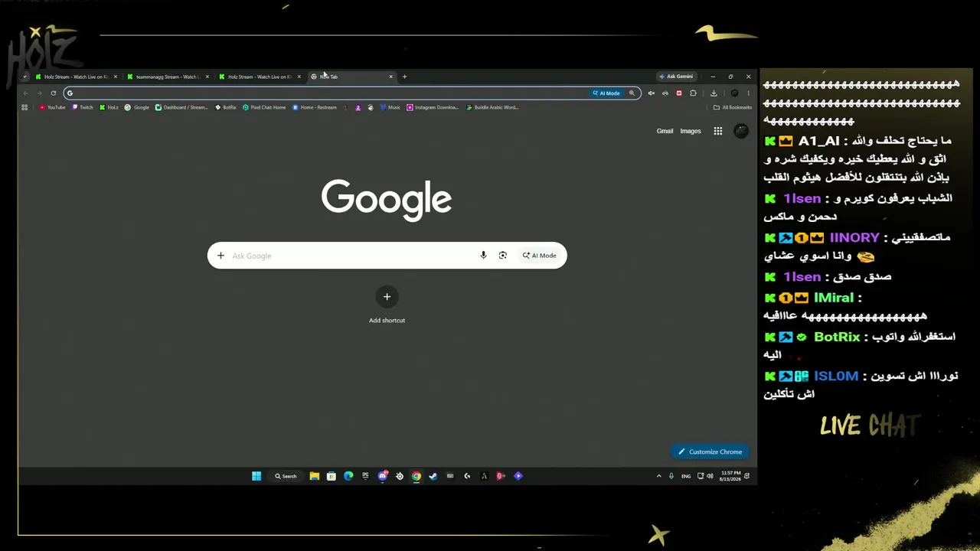Open the Google account avatar on page
The image size is (980, 551).
[740, 131]
